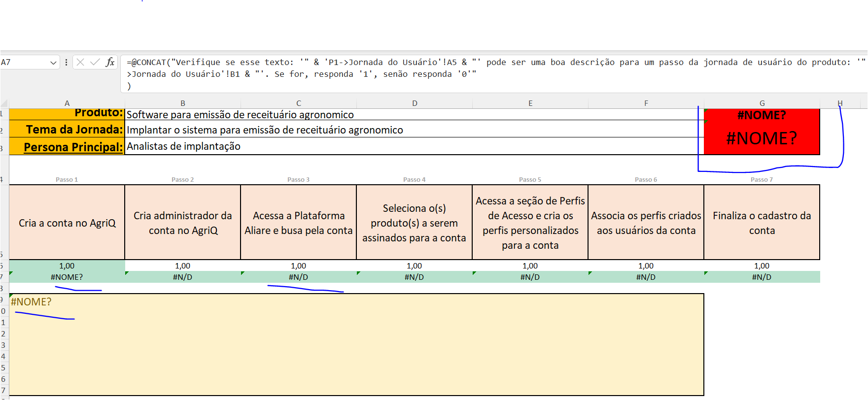Select the #NOME? cell in green row
Screen dimensions: 868x400
(x=67, y=277)
